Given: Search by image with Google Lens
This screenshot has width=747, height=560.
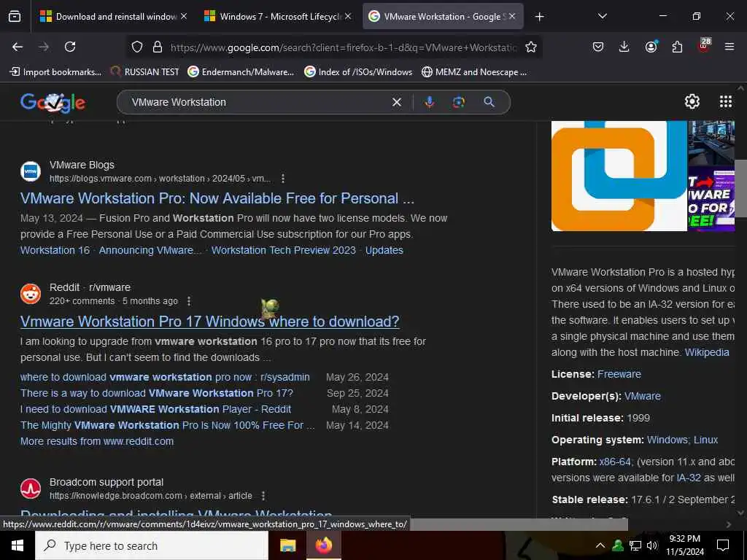Looking at the screenshot, I should 458,102.
